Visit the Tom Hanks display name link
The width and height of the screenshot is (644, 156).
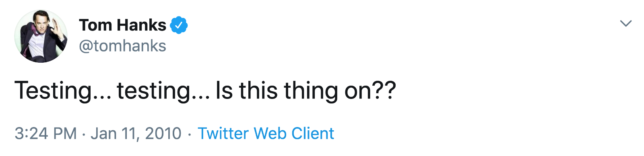tap(122, 25)
